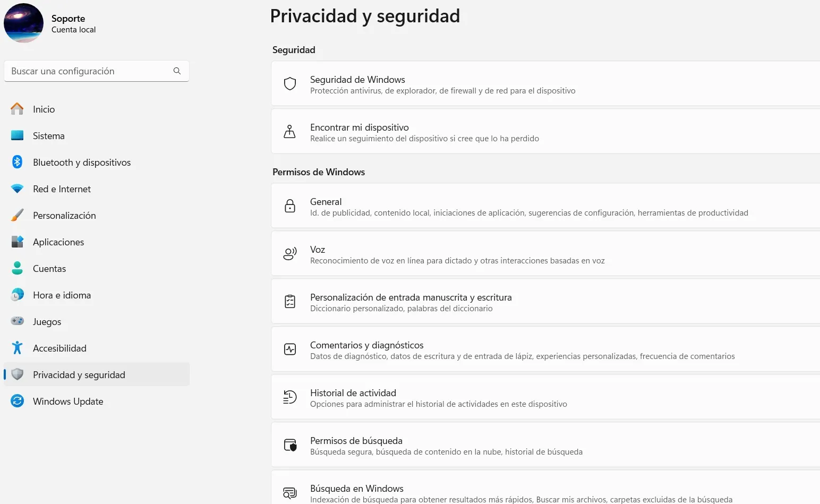Click the Permisos de búsqueda icon
Viewport: 820px width, 504px height.
pyautogui.click(x=290, y=445)
